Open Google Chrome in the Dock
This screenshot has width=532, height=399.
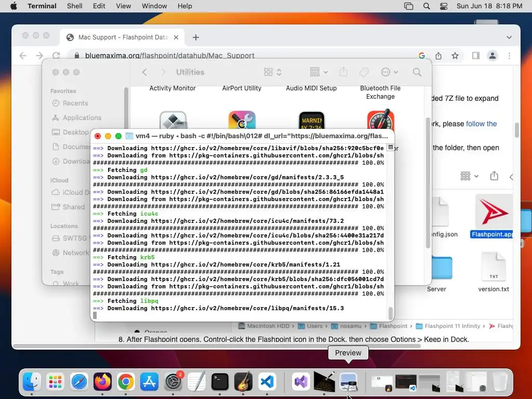126,382
